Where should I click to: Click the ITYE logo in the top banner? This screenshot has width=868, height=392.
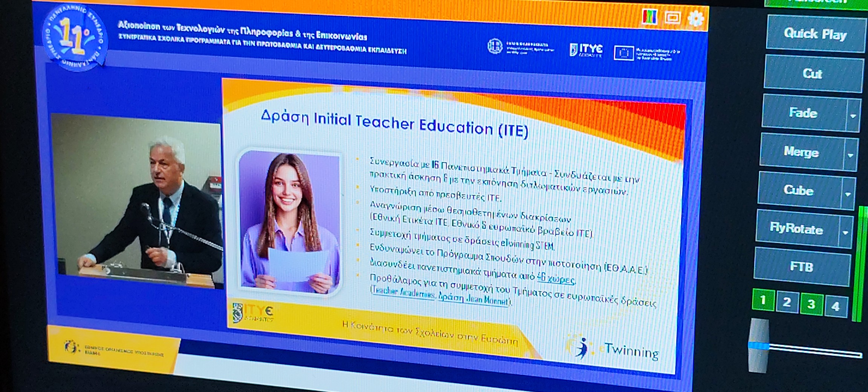point(586,50)
